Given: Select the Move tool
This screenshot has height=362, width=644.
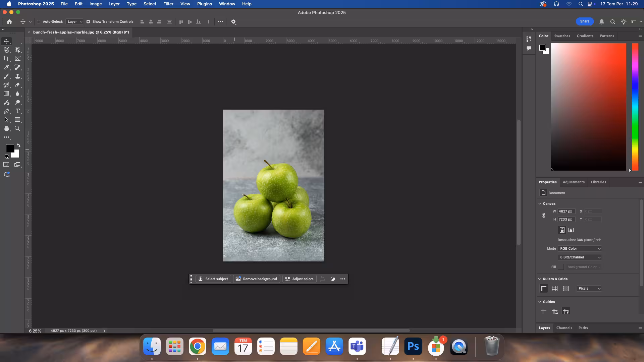Looking at the screenshot, I should pos(6,41).
